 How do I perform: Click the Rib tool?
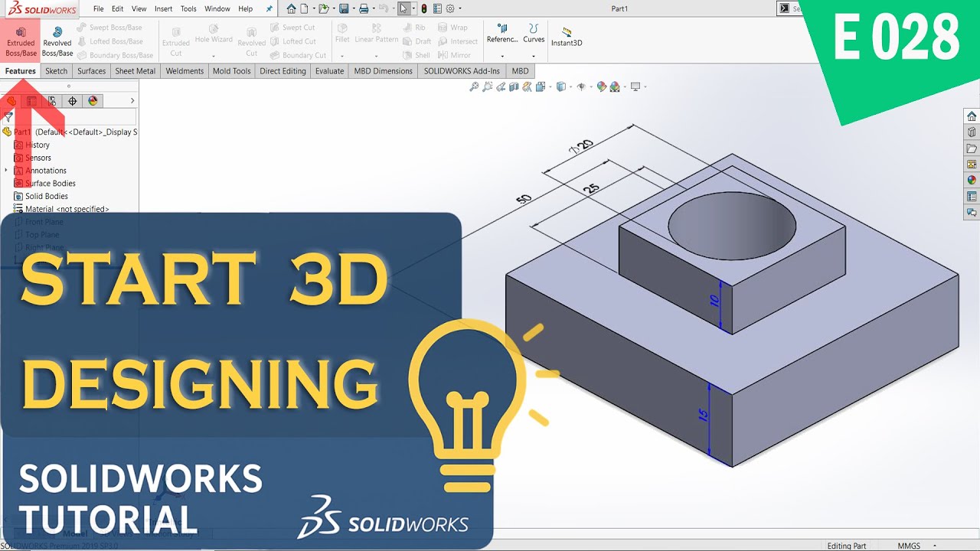(x=413, y=28)
